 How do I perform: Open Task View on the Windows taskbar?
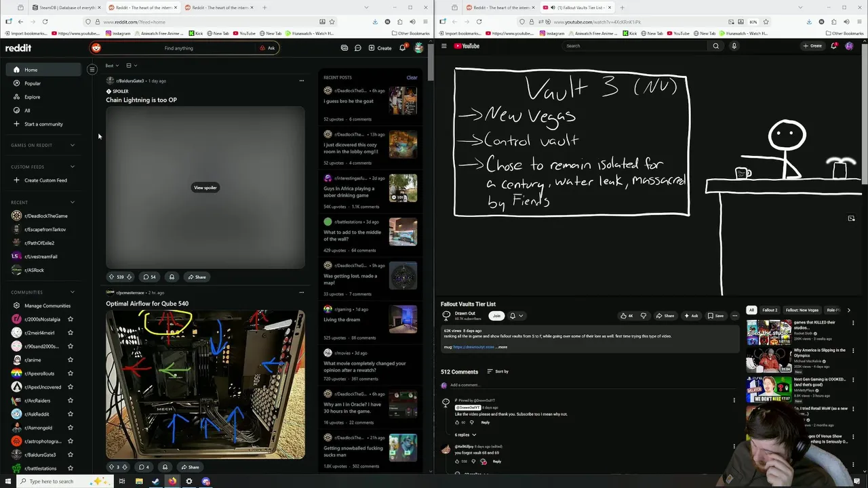point(122,481)
